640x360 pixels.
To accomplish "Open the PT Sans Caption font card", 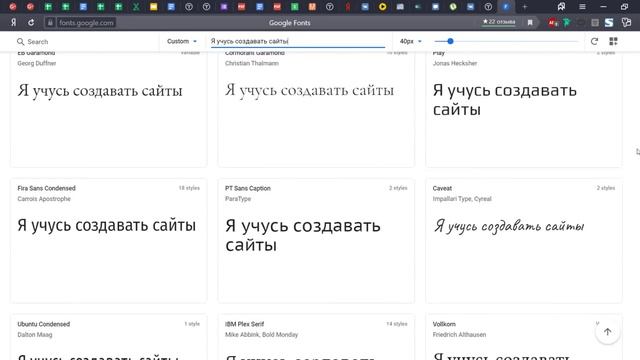I will [316, 241].
